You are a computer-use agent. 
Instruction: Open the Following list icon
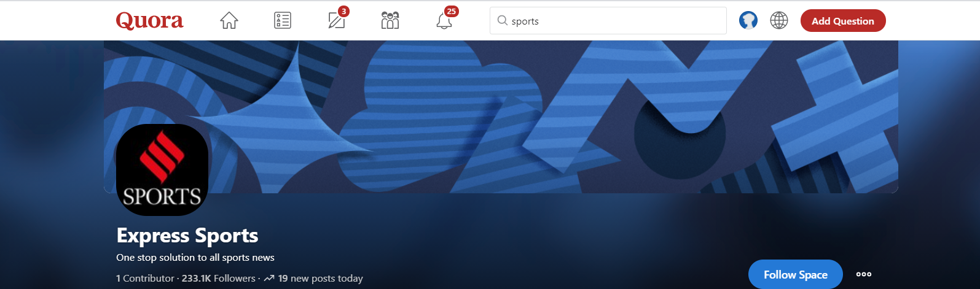(x=283, y=21)
